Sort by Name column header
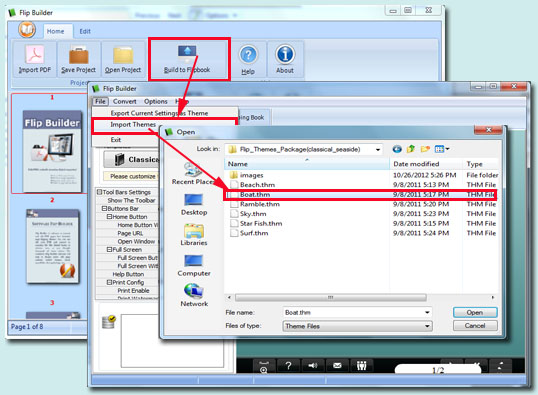The image size is (538, 395). 307,164
